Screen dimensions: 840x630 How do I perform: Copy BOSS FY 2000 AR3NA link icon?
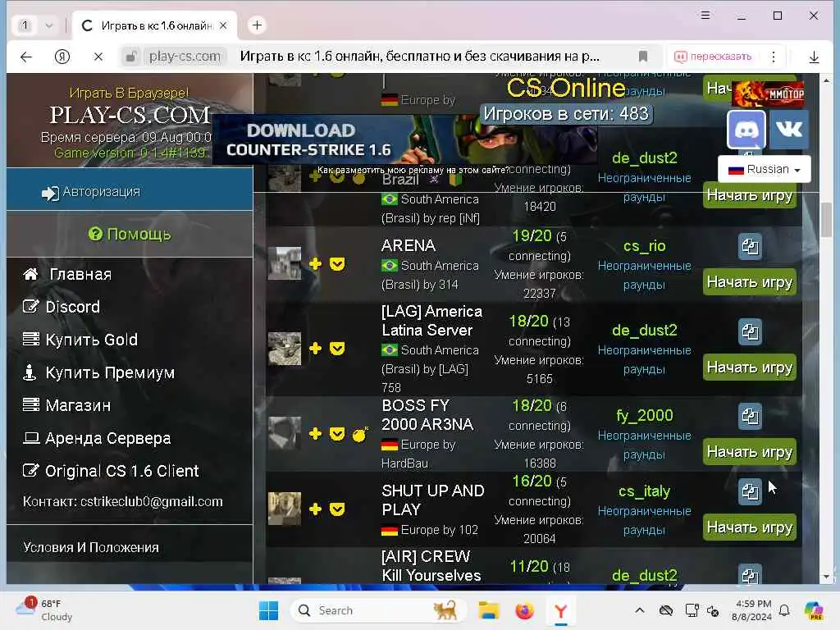point(750,416)
